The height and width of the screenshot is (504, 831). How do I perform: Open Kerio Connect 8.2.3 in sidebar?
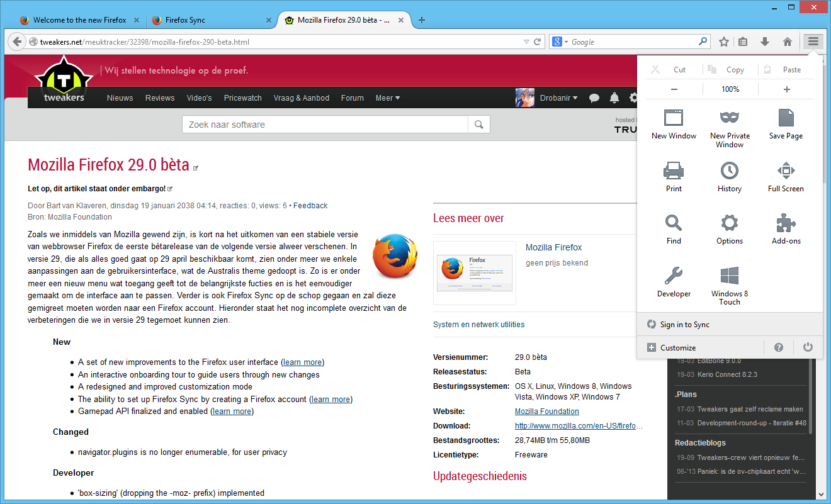point(727,374)
